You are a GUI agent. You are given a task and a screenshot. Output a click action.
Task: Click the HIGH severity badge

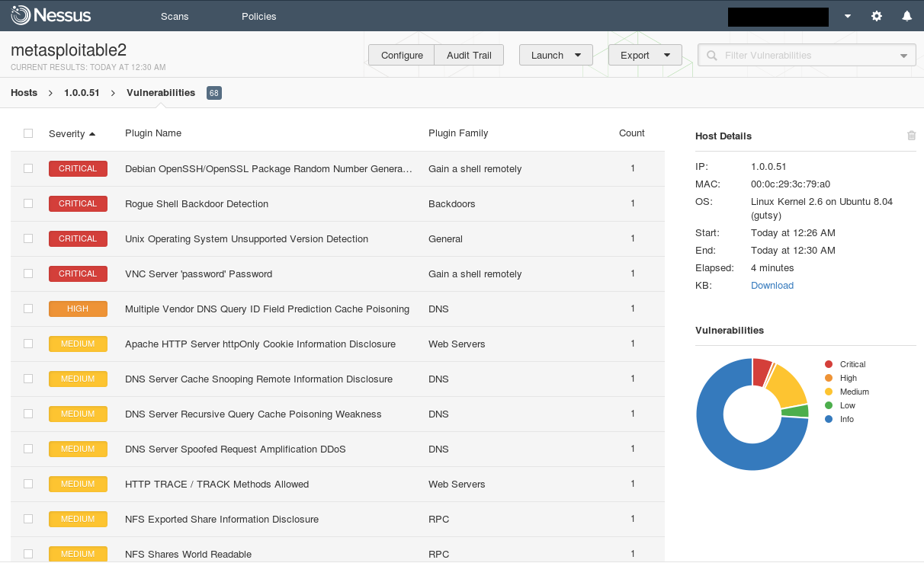click(78, 309)
